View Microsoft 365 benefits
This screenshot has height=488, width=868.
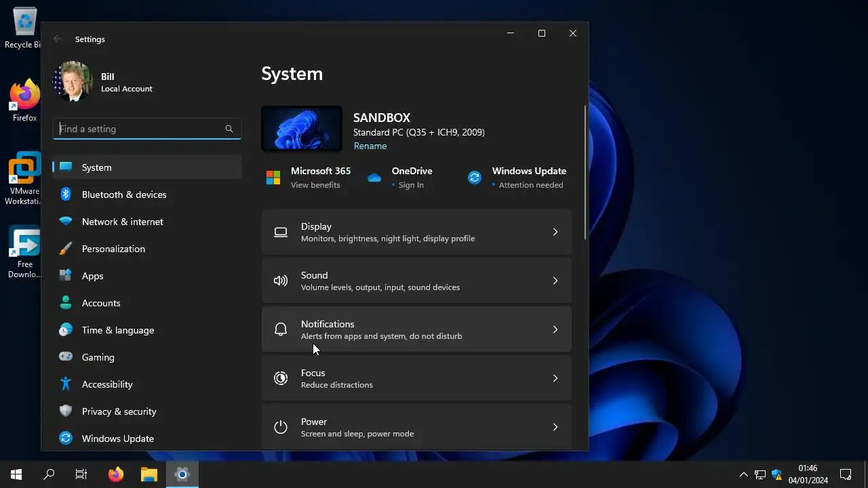coord(315,185)
